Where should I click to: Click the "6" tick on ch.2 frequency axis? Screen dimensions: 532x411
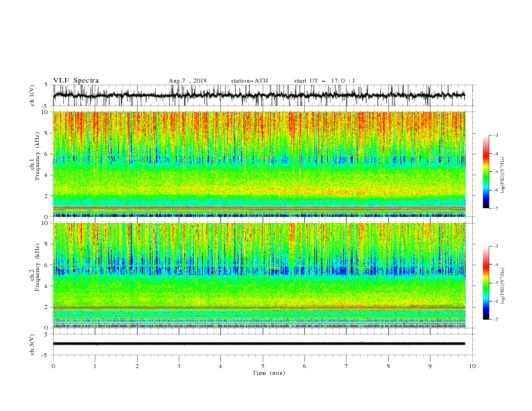(47, 265)
